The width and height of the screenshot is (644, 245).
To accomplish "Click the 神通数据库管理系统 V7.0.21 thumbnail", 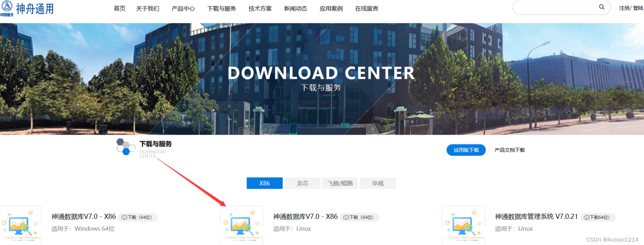I will click(464, 226).
